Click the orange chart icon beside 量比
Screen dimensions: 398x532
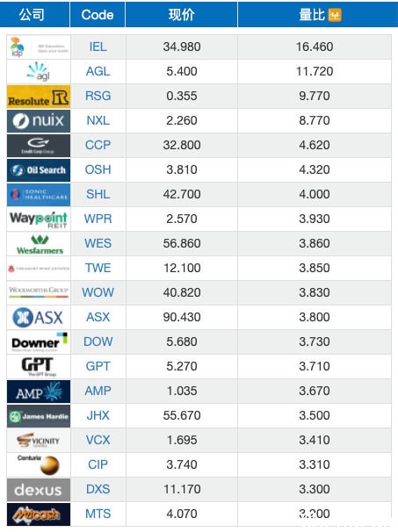pos(335,15)
